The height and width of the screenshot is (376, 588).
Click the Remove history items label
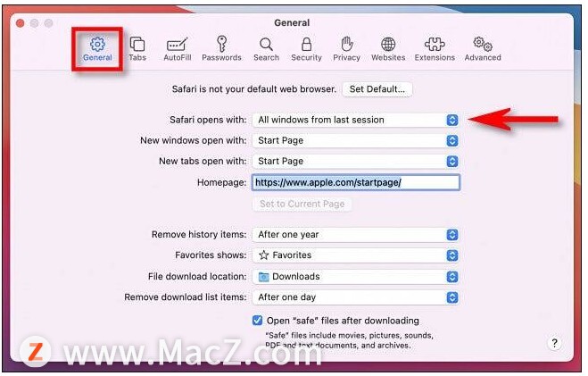pyautogui.click(x=199, y=235)
